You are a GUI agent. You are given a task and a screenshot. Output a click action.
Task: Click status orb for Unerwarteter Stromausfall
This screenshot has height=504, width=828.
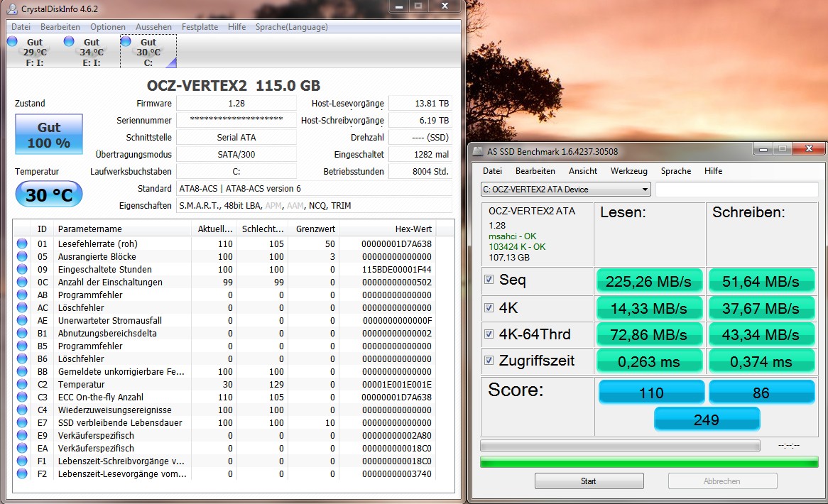pos(22,320)
